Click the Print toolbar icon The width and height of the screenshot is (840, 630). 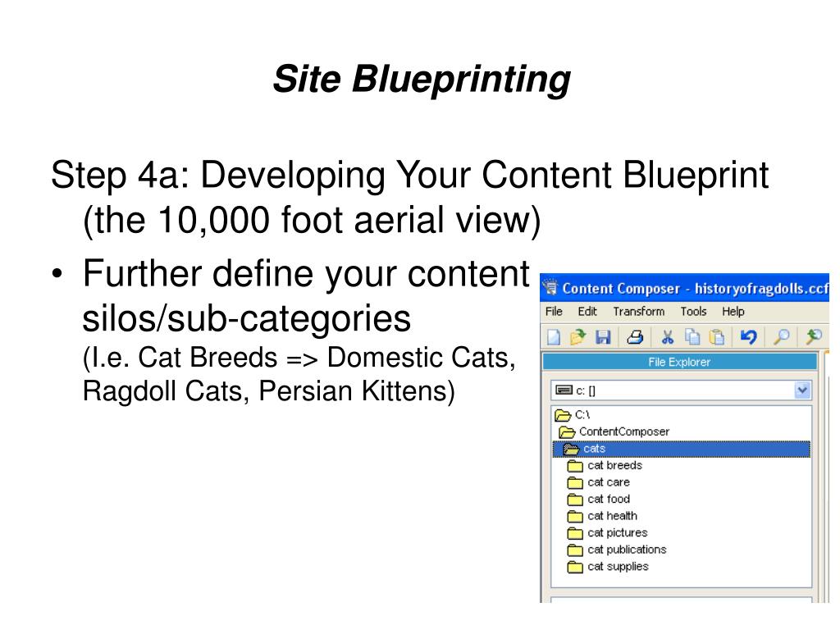635,337
